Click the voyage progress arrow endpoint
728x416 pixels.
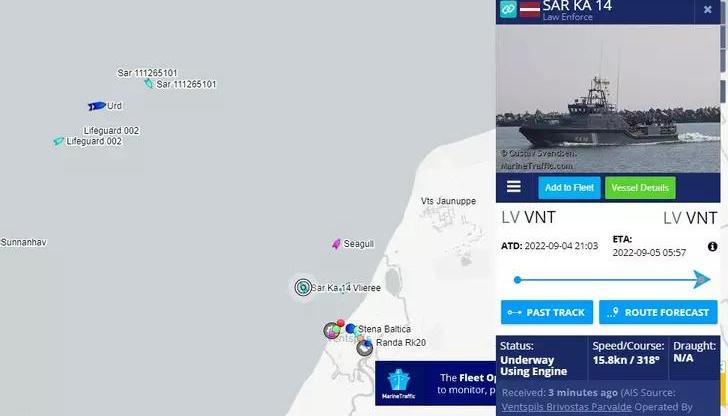(702, 280)
